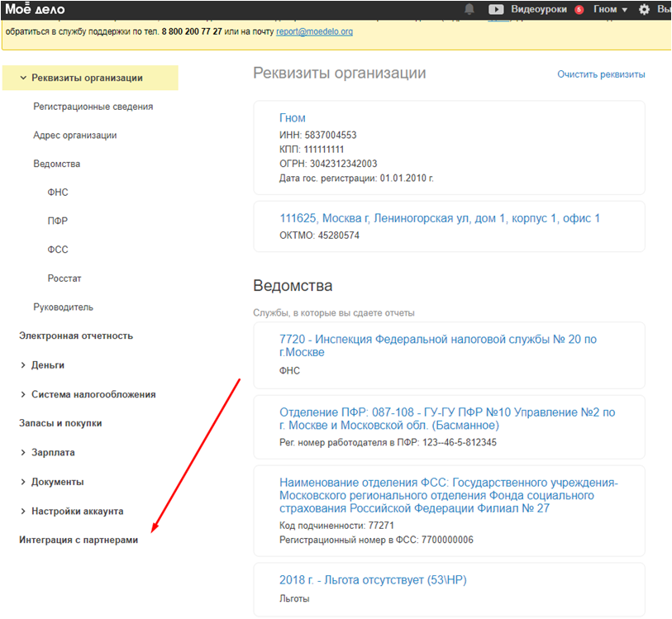Expand the Деньги section chevron
672x619 pixels.
click(23, 365)
